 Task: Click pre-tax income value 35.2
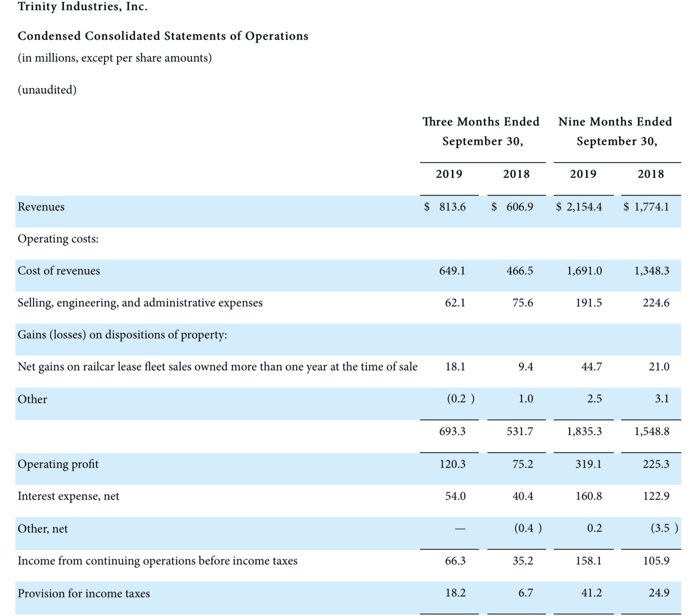pos(523,561)
